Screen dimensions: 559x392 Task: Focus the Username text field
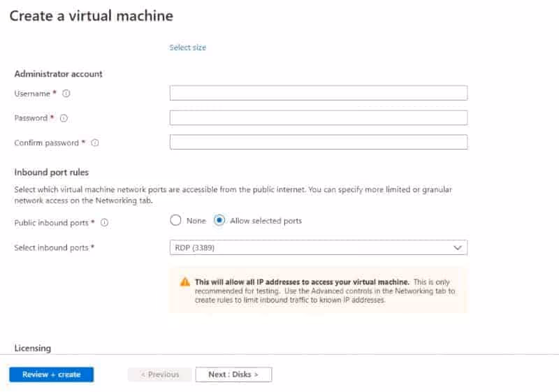318,93
